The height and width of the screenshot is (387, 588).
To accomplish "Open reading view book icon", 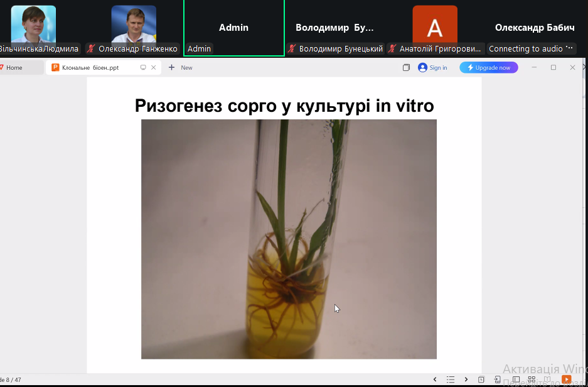I will 547,379.
